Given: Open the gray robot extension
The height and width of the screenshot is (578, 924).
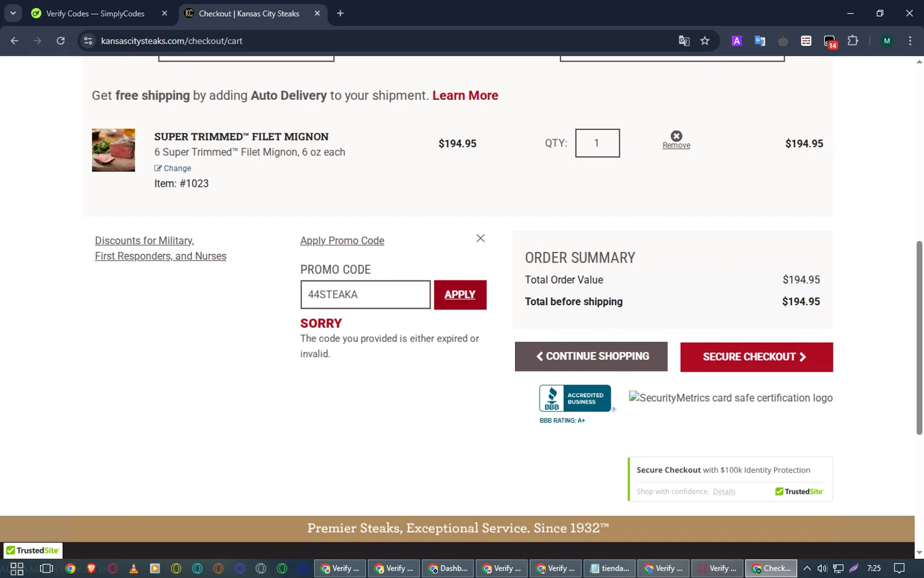Looking at the screenshot, I should [783, 41].
